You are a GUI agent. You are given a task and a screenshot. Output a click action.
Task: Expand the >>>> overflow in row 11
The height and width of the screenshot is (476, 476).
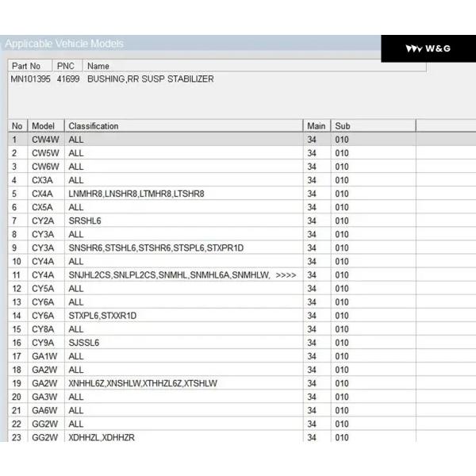pos(286,275)
